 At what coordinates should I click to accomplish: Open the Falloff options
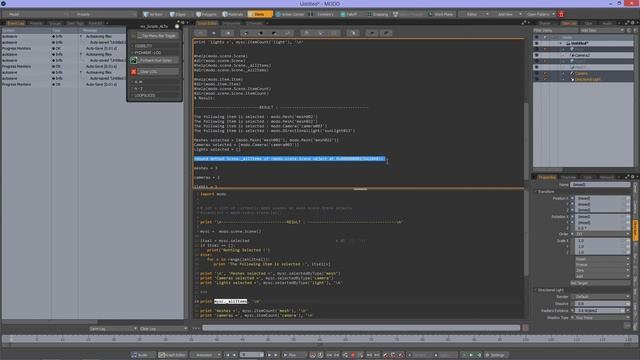(x=349, y=14)
